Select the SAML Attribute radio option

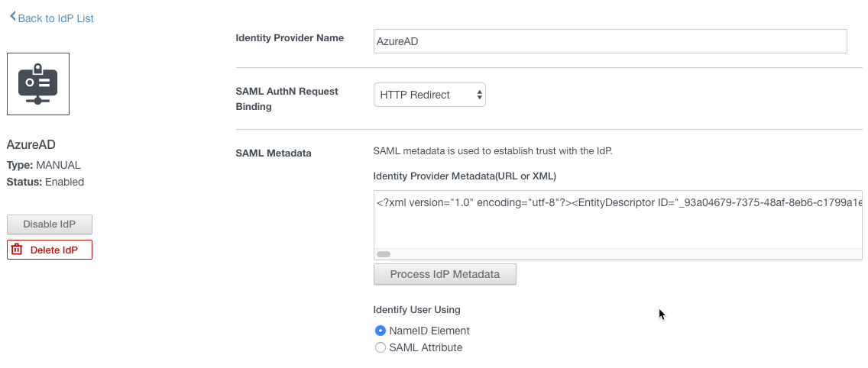pyautogui.click(x=381, y=347)
